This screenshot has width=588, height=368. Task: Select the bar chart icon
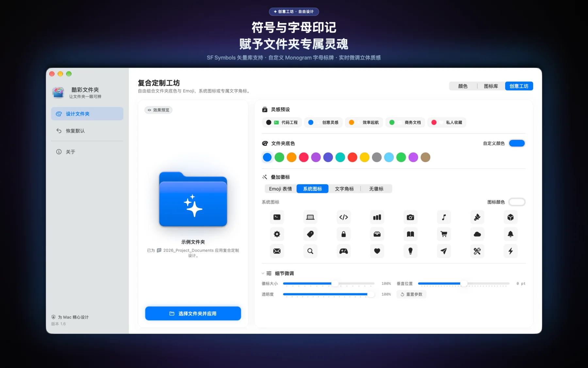(377, 217)
